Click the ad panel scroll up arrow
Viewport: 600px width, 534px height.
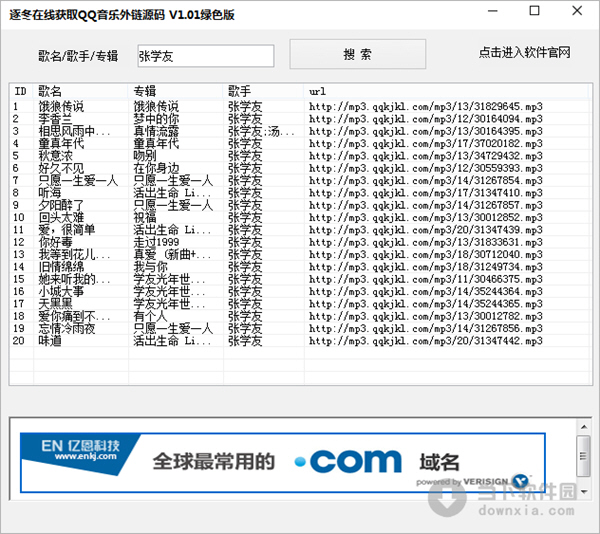click(x=584, y=427)
